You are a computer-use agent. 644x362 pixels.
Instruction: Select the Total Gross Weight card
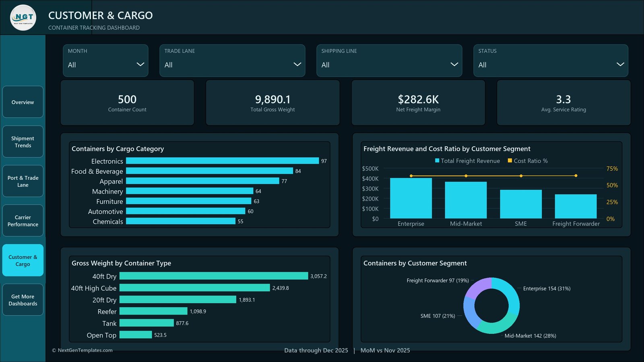272,103
